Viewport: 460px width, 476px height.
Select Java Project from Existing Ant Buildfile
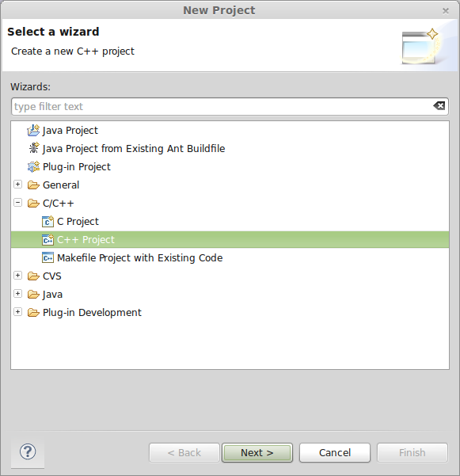[134, 148]
